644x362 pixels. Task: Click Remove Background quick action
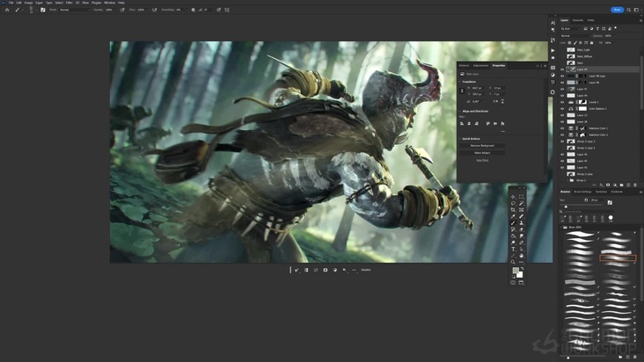click(x=482, y=146)
